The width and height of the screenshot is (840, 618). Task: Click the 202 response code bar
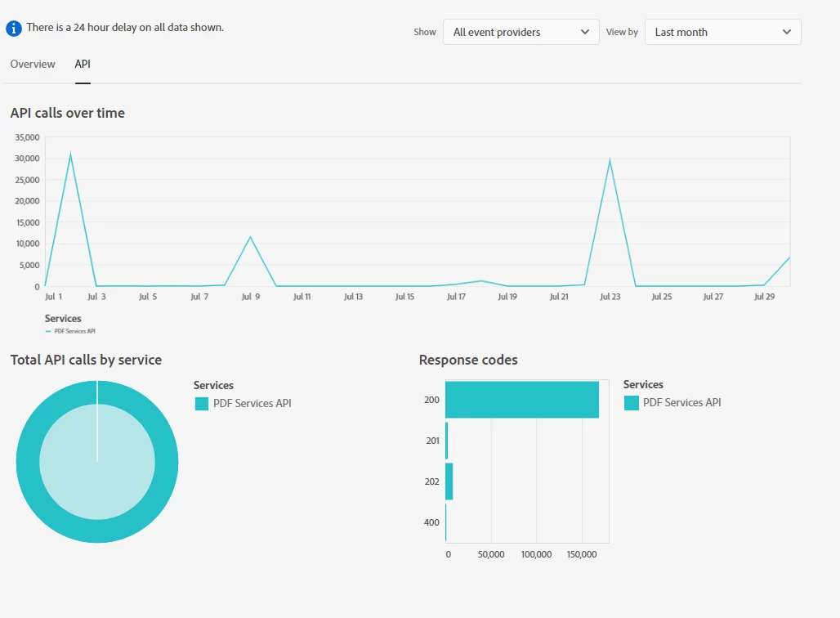pyautogui.click(x=449, y=481)
